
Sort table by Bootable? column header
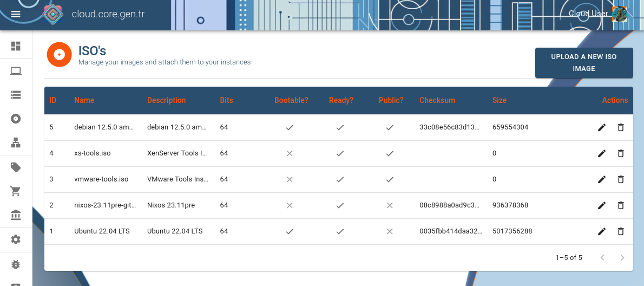(291, 100)
